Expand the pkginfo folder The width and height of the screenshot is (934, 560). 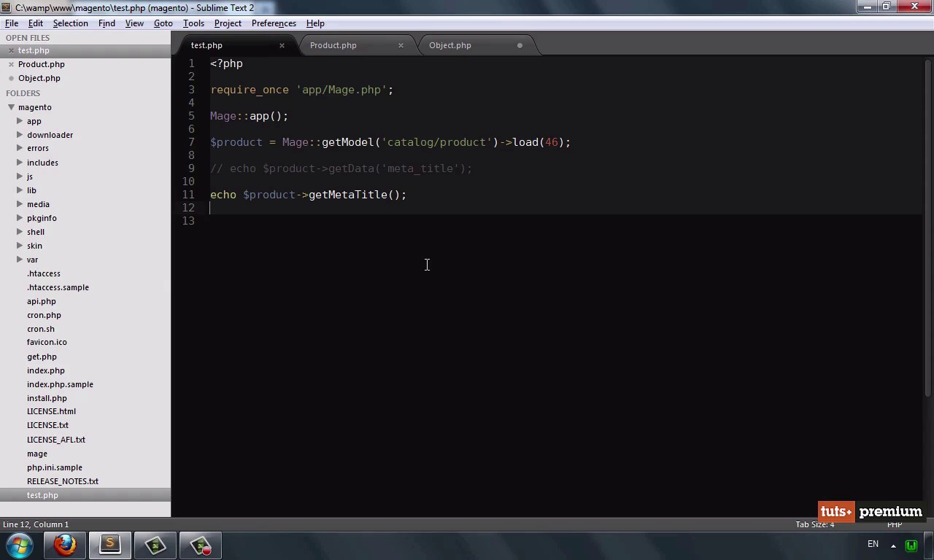(x=20, y=218)
